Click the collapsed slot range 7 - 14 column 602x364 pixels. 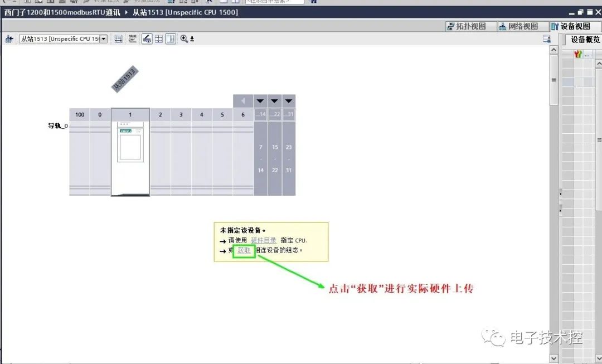(x=260, y=158)
